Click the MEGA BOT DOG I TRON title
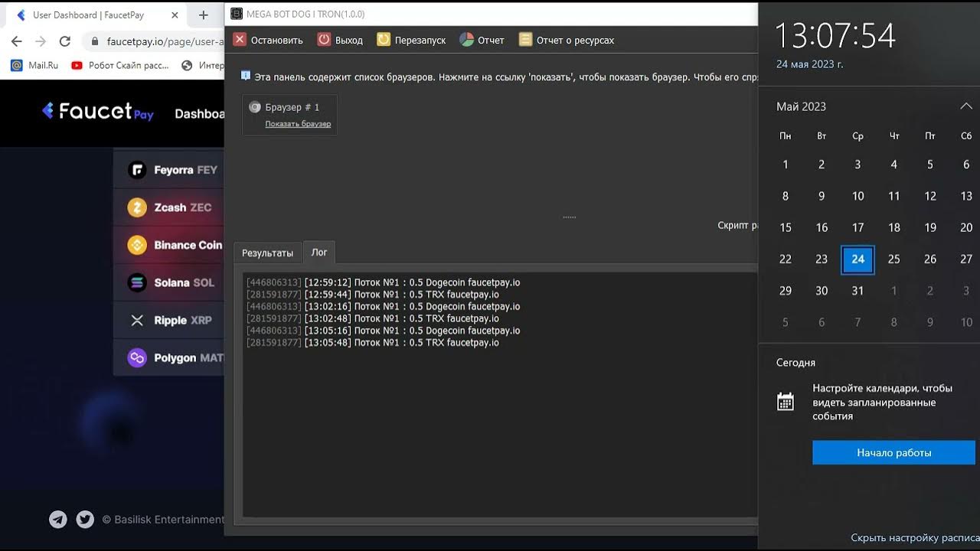This screenshot has height=551, width=980. pos(305,14)
